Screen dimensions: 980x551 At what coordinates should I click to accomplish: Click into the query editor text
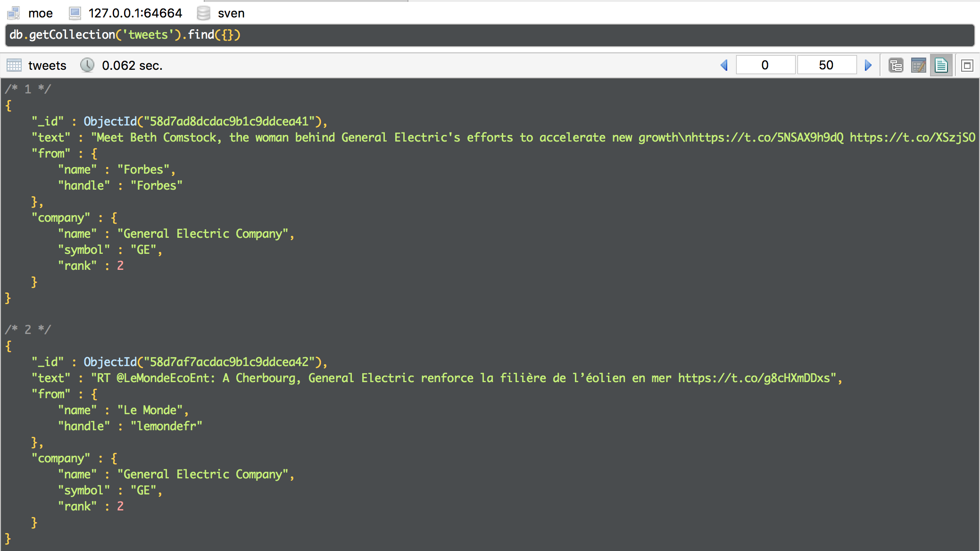point(125,35)
